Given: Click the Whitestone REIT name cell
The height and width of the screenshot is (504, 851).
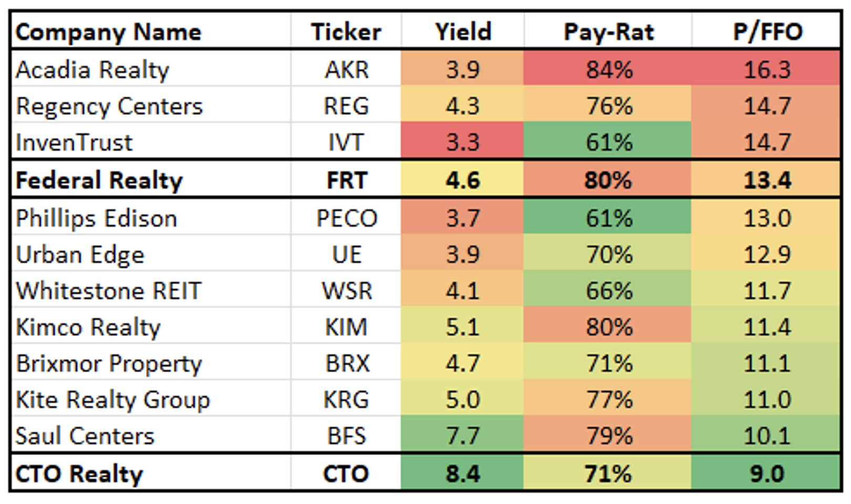Looking at the screenshot, I should point(108,291).
